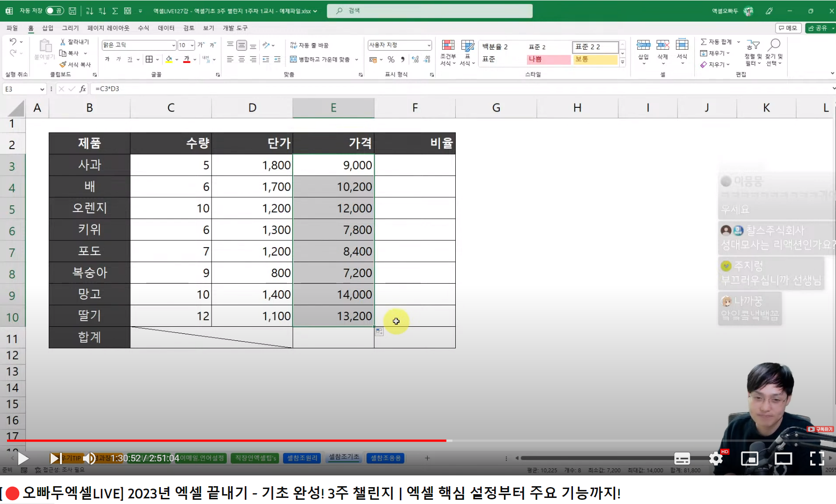Viewport: 836px width, 504px height.
Task: Open Find and Select (찾기 및 선택) magnifier
Action: click(774, 53)
